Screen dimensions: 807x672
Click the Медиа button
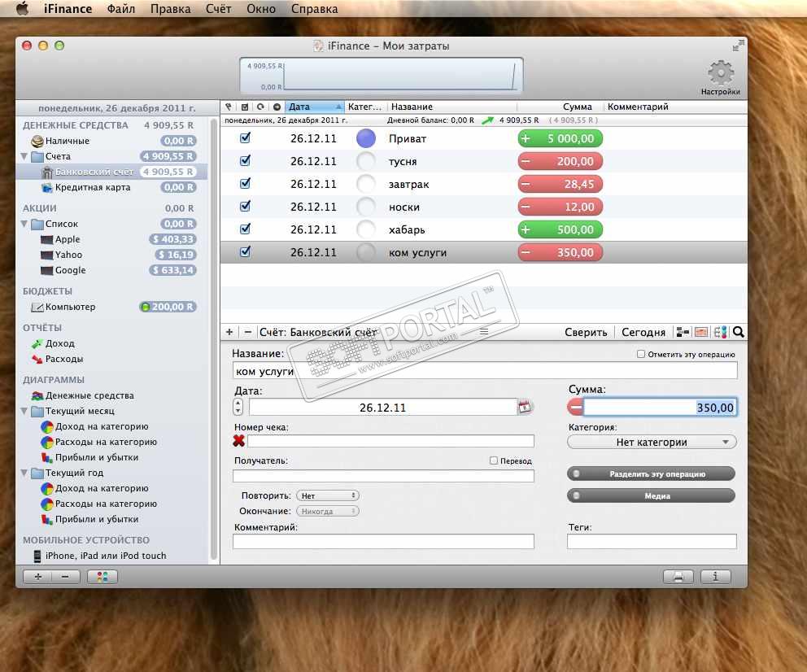651,496
